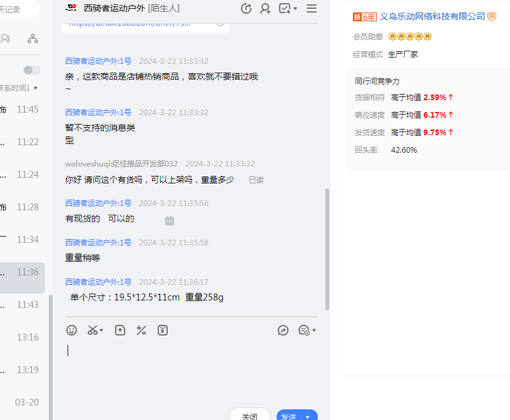The image size is (510, 420).
Task: Click the forward arrow bubble icon
Action: [283, 330]
